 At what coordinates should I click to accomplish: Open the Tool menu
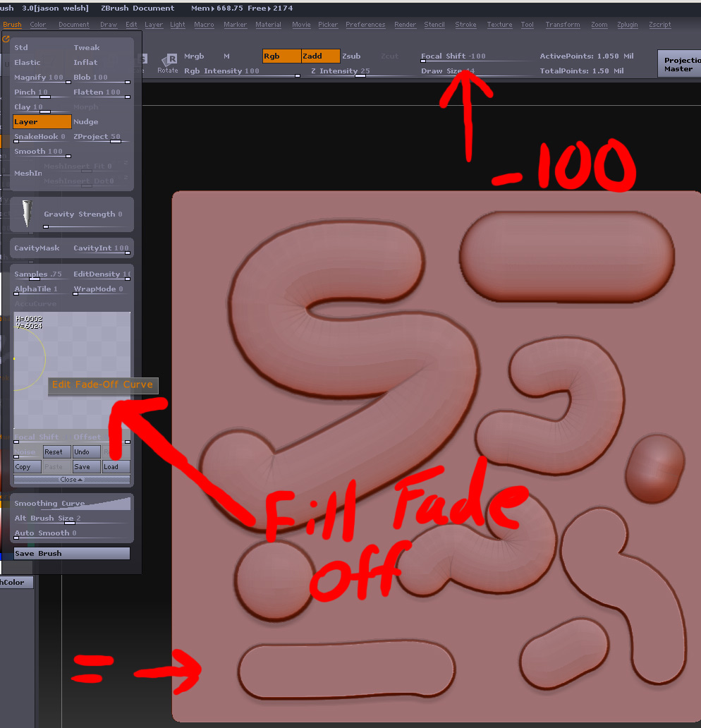pos(527,25)
